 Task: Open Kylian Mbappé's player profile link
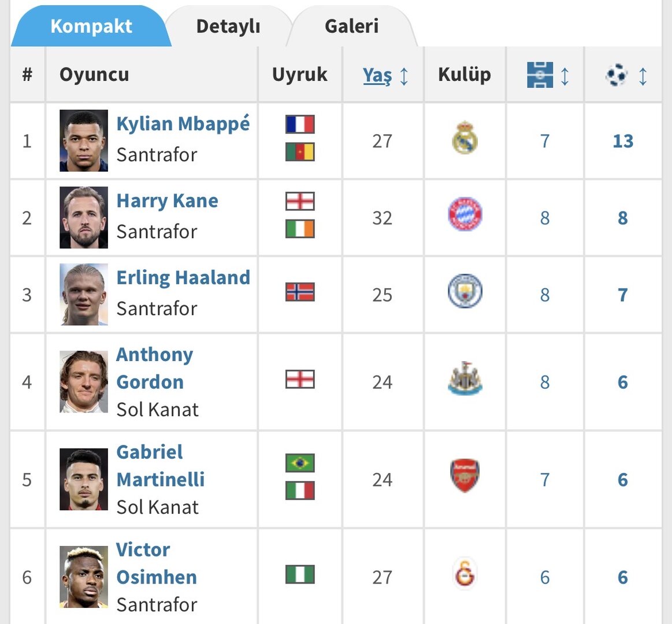coord(183,124)
